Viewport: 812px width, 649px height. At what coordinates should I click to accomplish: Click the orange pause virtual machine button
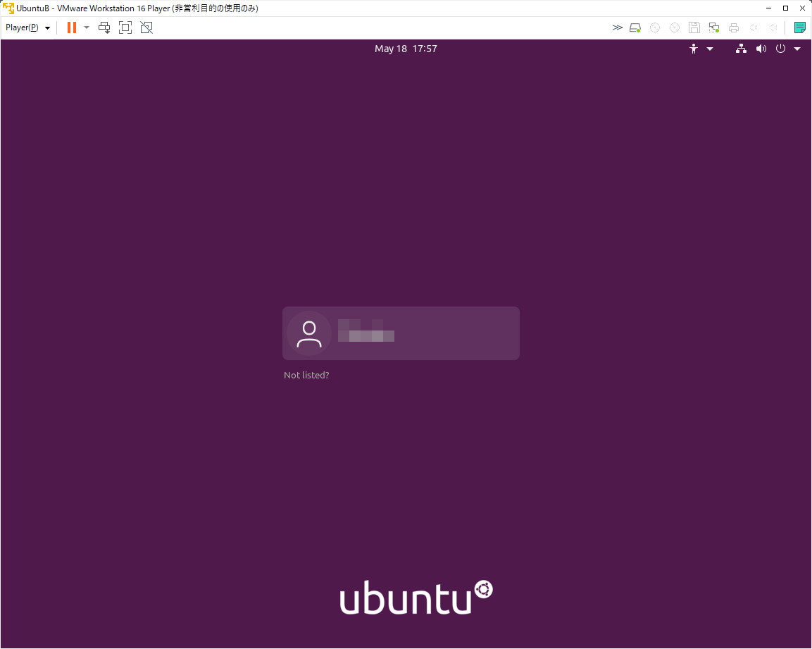(71, 27)
